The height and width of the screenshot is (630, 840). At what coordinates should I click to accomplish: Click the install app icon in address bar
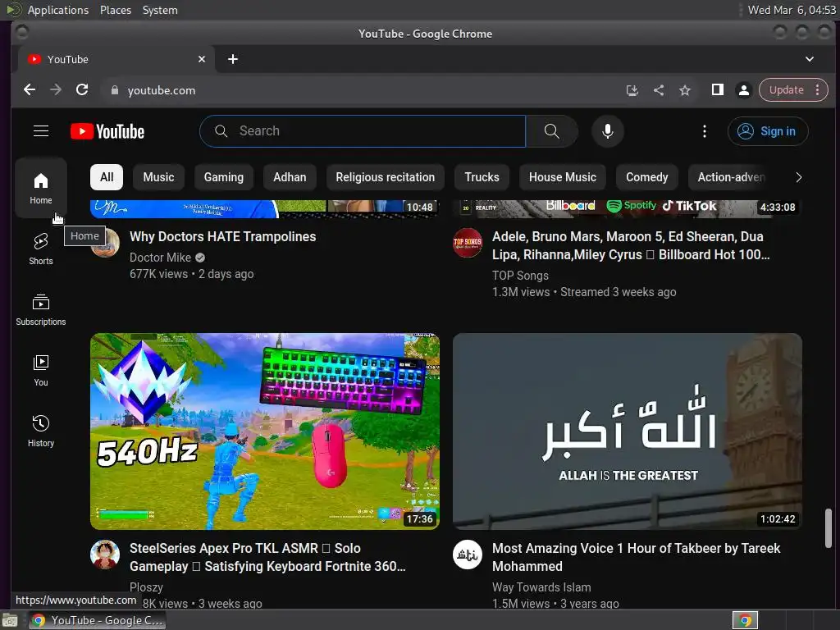click(632, 90)
